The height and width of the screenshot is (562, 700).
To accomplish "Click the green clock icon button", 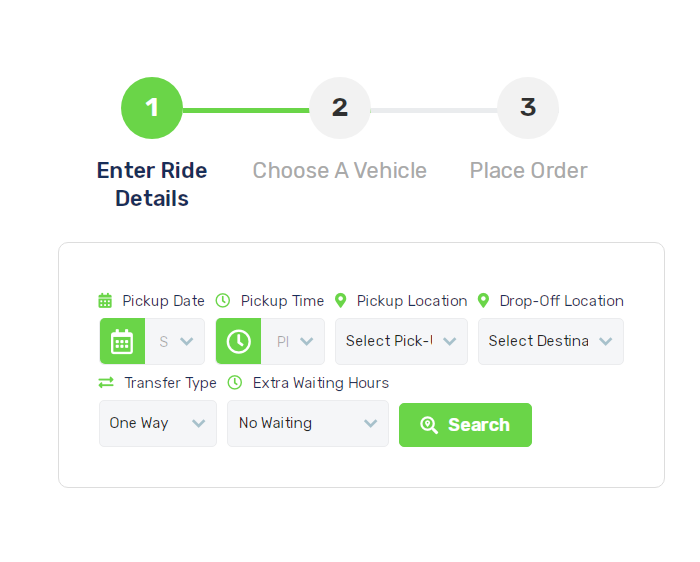I will click(238, 341).
